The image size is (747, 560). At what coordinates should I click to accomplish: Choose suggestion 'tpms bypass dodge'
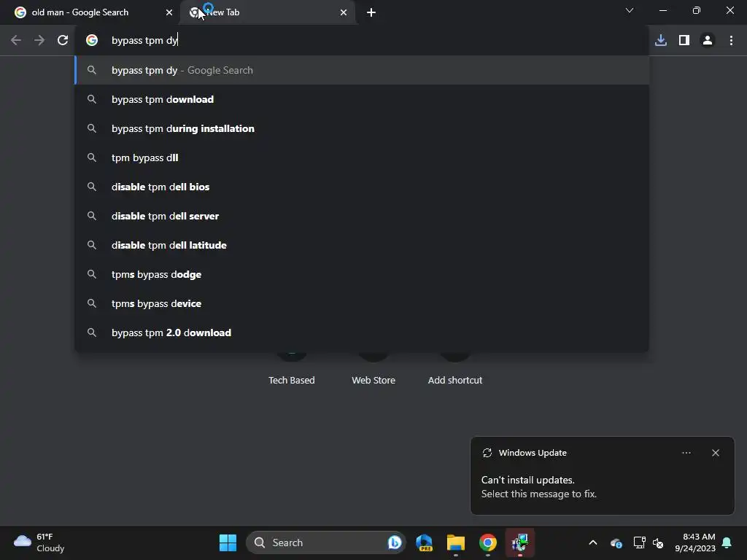[362, 274]
